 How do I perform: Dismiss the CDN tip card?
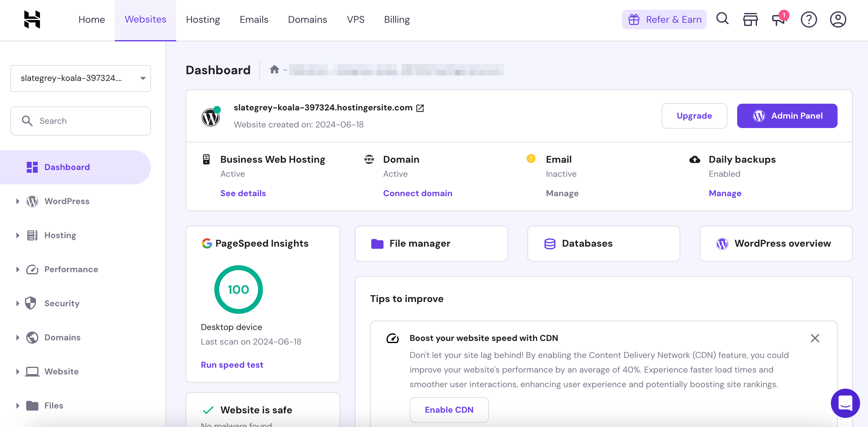coord(814,338)
